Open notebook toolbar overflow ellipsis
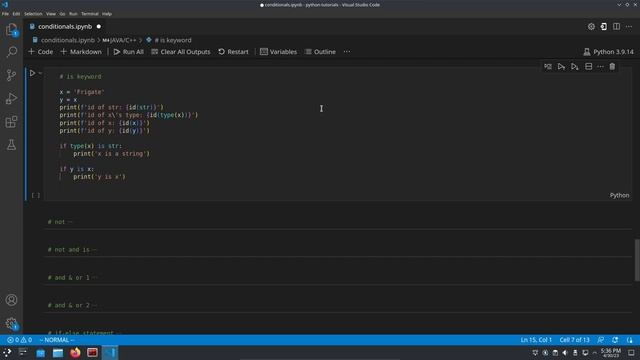Viewport: 640px width, 360px height. click(347, 52)
